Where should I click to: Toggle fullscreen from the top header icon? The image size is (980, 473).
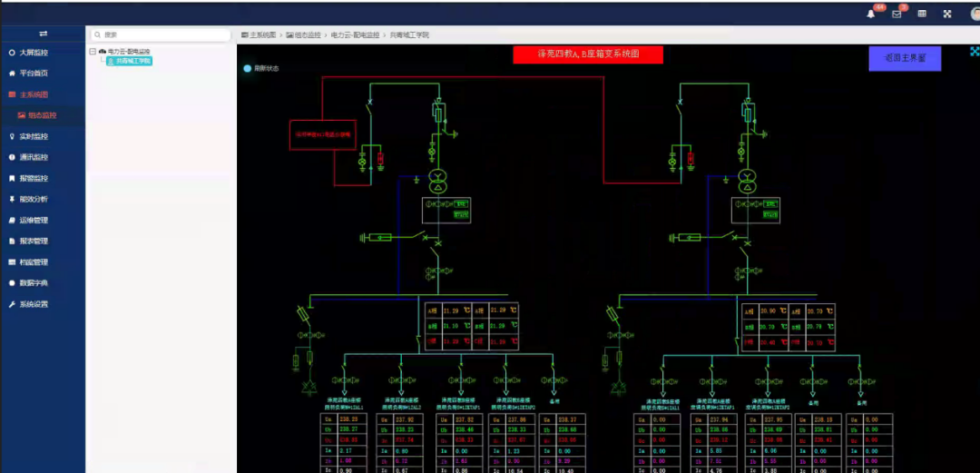click(x=946, y=14)
